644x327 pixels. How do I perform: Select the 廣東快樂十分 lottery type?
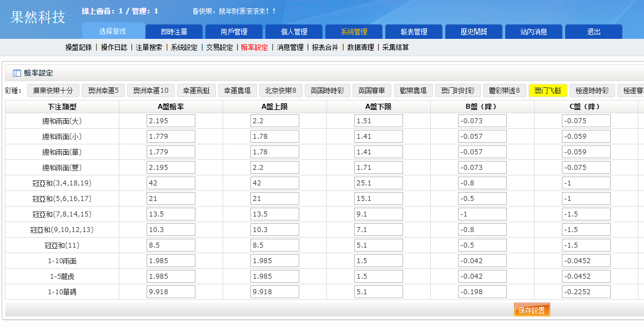tap(53, 90)
